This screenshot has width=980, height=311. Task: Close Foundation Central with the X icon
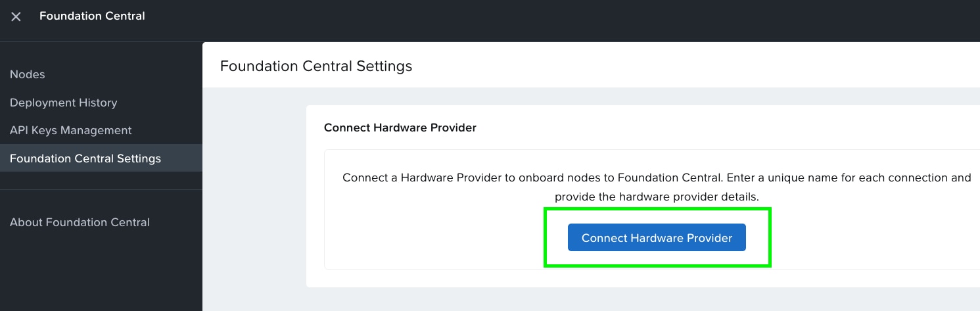pyautogui.click(x=16, y=16)
